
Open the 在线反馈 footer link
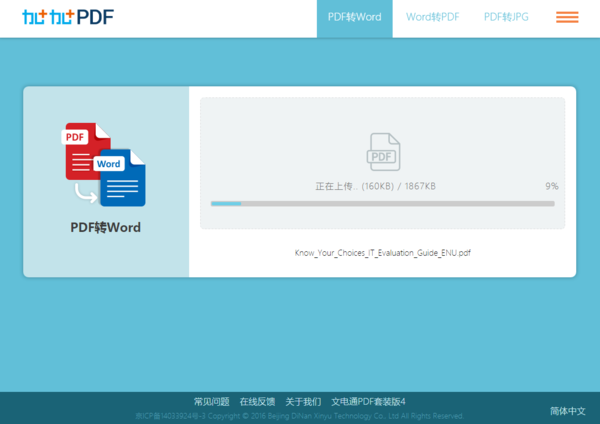tap(257, 401)
